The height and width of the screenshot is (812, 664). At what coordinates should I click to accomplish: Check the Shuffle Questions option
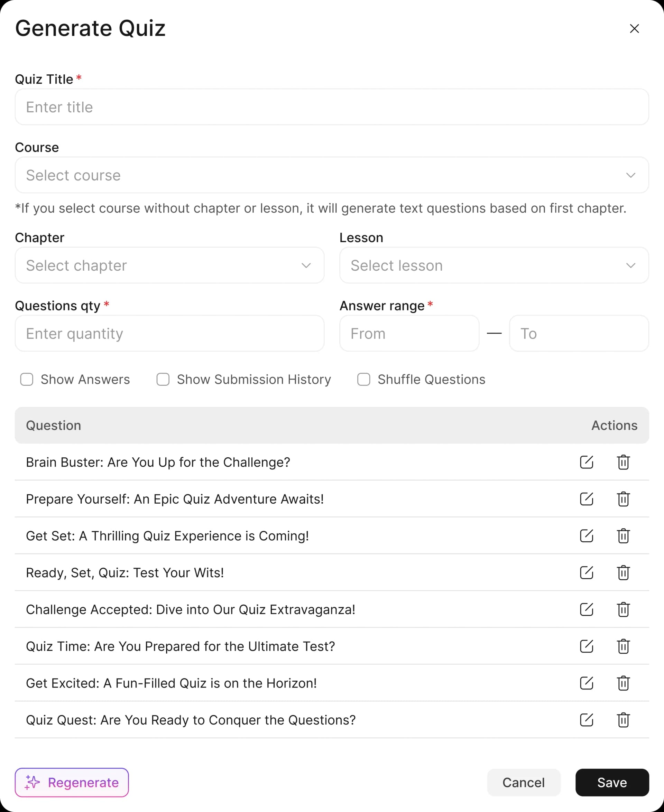click(x=363, y=379)
